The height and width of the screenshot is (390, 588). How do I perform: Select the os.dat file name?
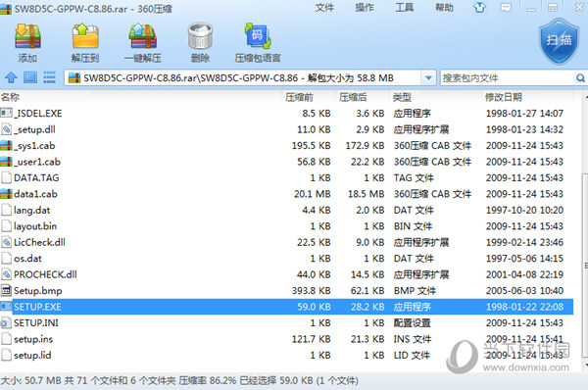(x=27, y=259)
